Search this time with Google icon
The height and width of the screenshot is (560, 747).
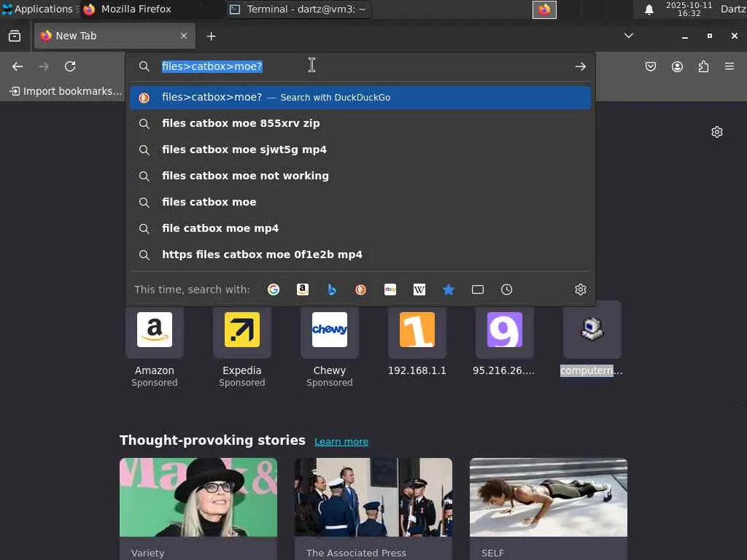pos(274,289)
